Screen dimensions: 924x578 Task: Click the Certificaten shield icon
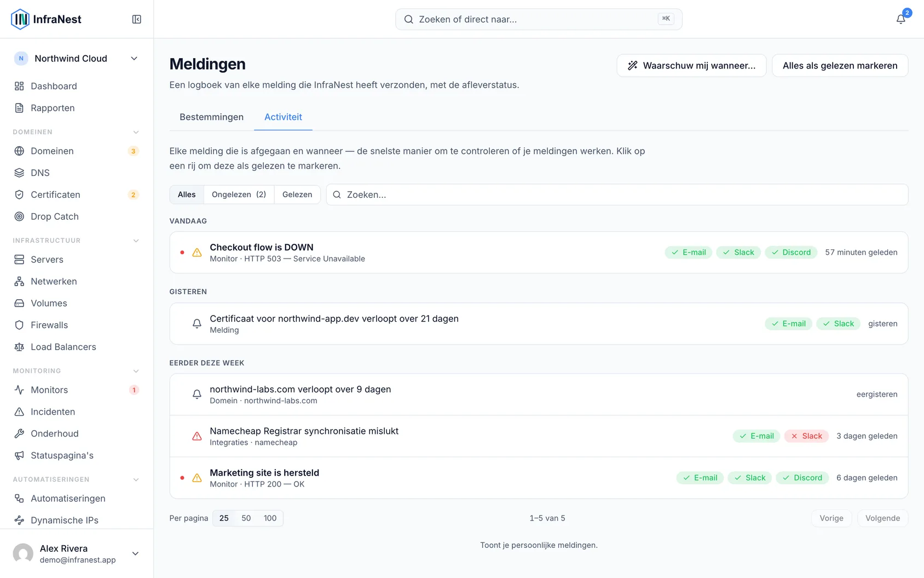coord(19,194)
